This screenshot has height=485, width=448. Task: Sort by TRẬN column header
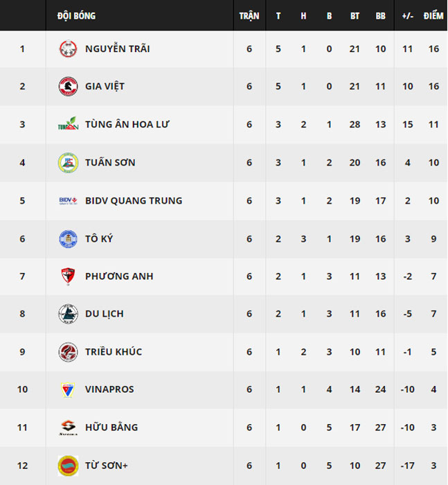[249, 16]
